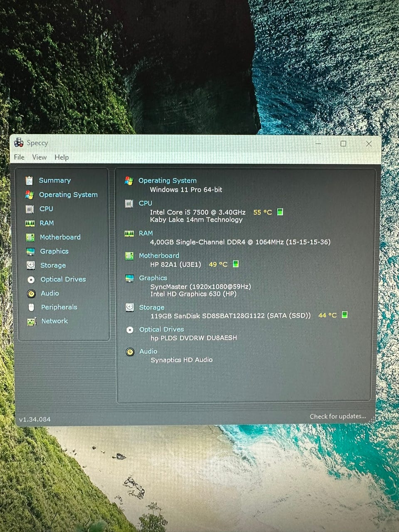Click Operating System heading link in summary

(x=167, y=180)
